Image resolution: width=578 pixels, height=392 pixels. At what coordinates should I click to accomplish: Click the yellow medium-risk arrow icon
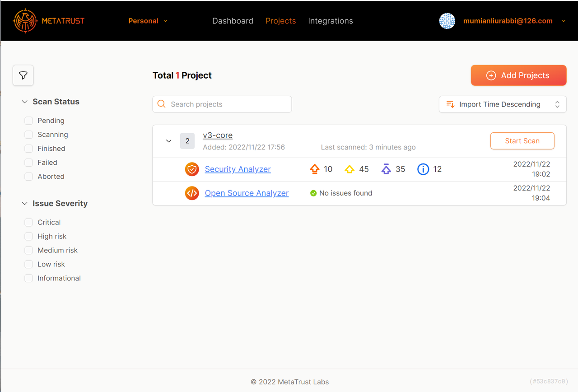(x=350, y=169)
